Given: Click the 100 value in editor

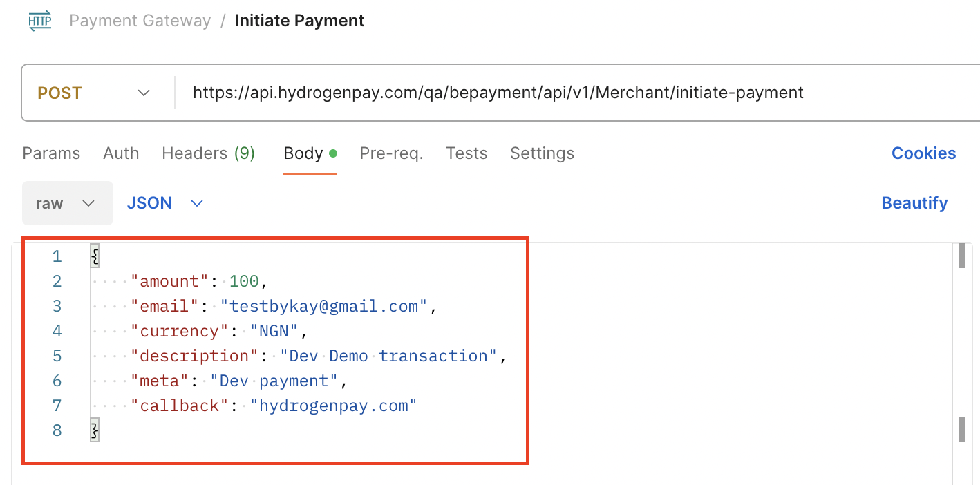Looking at the screenshot, I should point(244,281).
